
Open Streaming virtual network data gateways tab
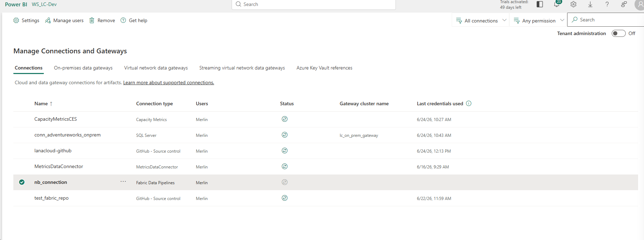pos(242,68)
